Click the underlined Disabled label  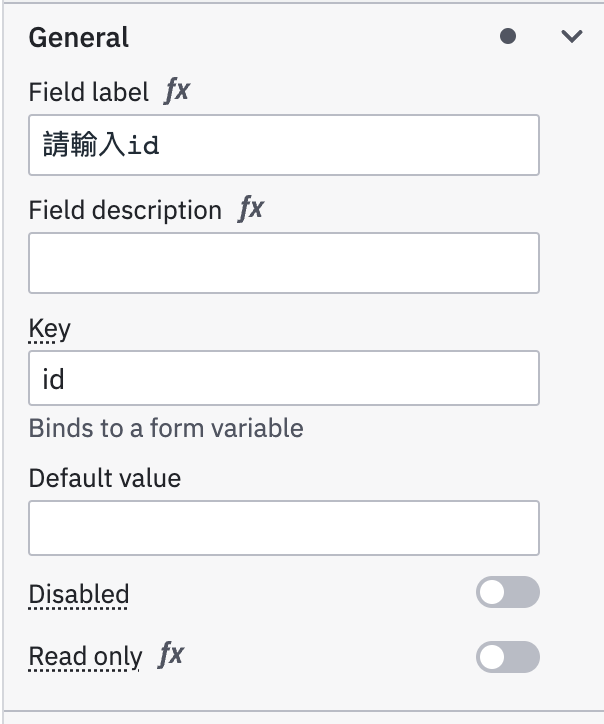(79, 595)
